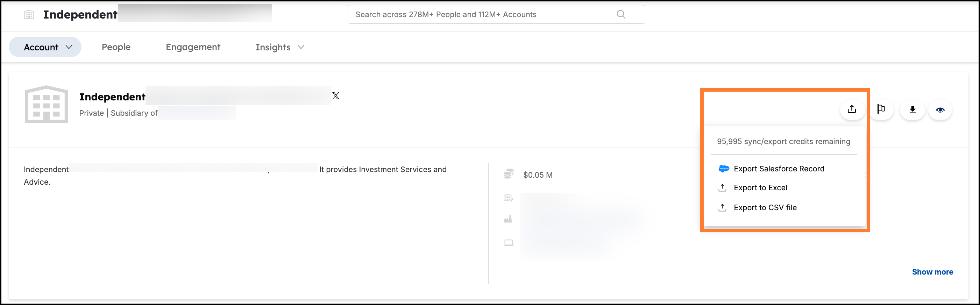Toggle the eye watch icon button
The height and width of the screenshot is (305, 980).
(940, 109)
